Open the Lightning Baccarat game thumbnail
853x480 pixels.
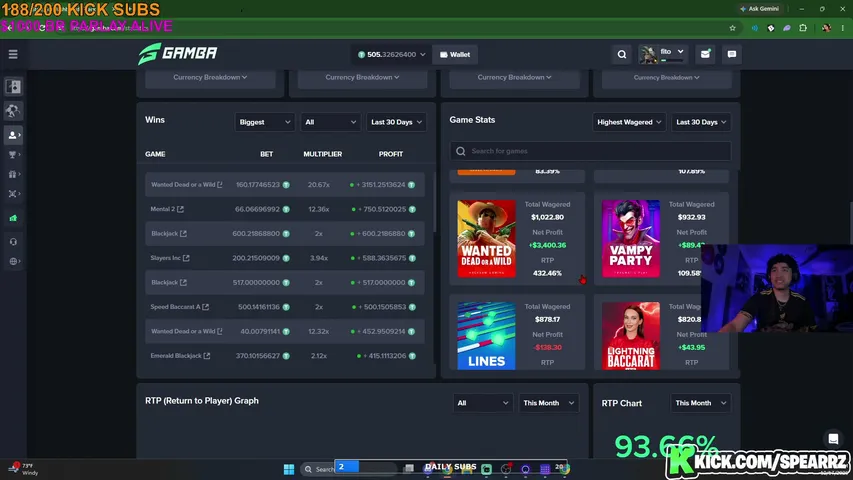click(631, 336)
